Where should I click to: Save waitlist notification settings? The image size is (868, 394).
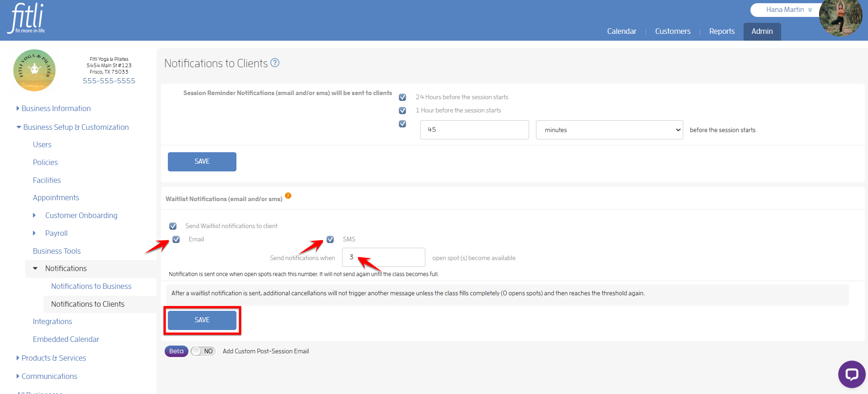(202, 320)
